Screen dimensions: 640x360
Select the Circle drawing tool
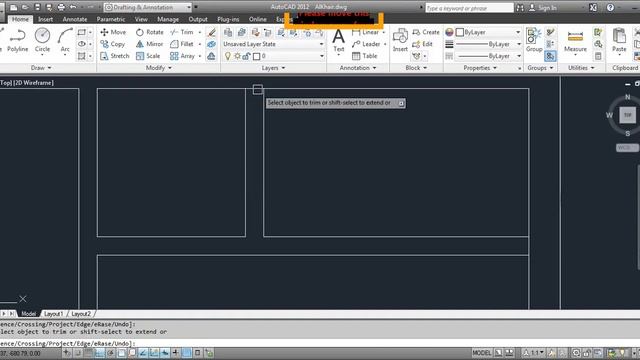coord(42,41)
